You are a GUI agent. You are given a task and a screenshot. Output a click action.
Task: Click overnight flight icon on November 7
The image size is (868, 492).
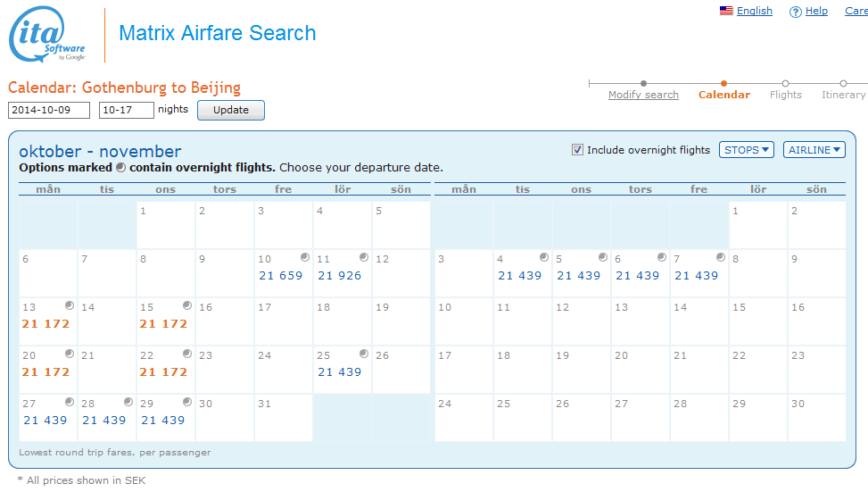click(720, 257)
